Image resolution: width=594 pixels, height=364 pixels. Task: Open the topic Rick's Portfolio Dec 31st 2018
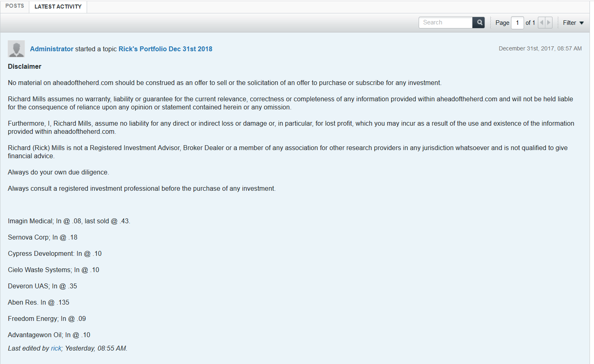[166, 49]
